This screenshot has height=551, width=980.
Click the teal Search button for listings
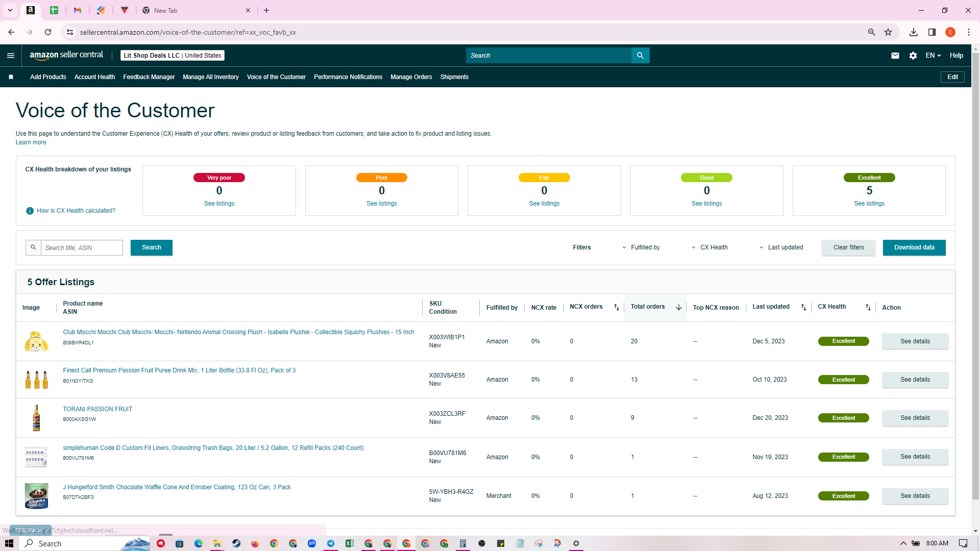152,247
